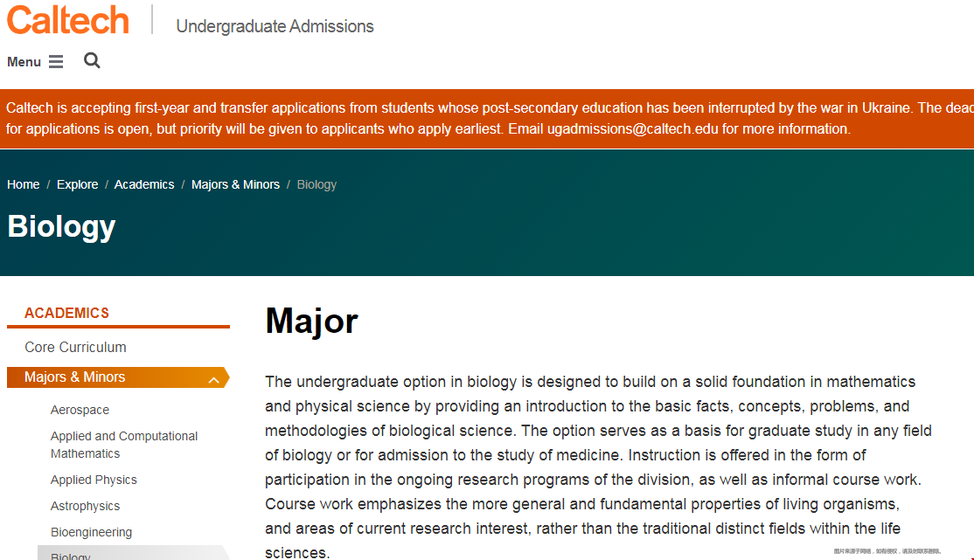Select Majors & Minors sidebar item
The height and width of the screenshot is (560, 974).
click(x=74, y=377)
